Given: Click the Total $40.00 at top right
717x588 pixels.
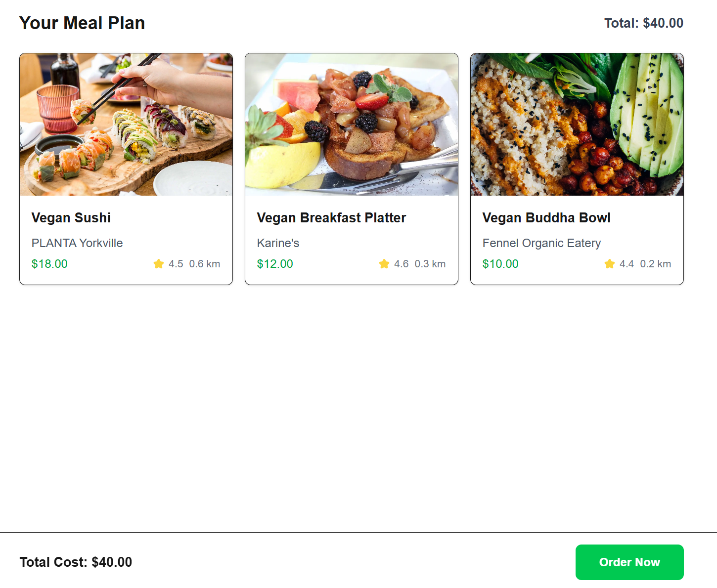Looking at the screenshot, I should coord(643,23).
